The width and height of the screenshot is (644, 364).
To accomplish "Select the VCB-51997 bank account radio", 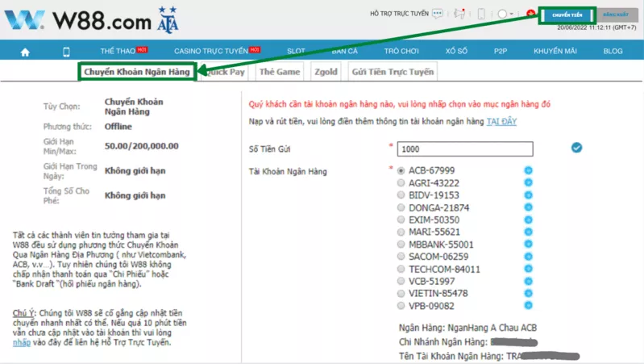I will [401, 281].
